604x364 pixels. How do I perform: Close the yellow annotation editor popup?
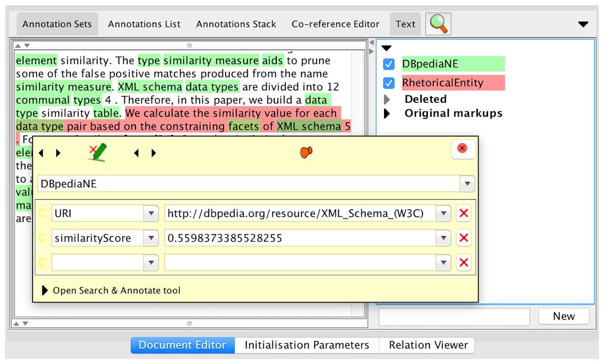tap(463, 148)
